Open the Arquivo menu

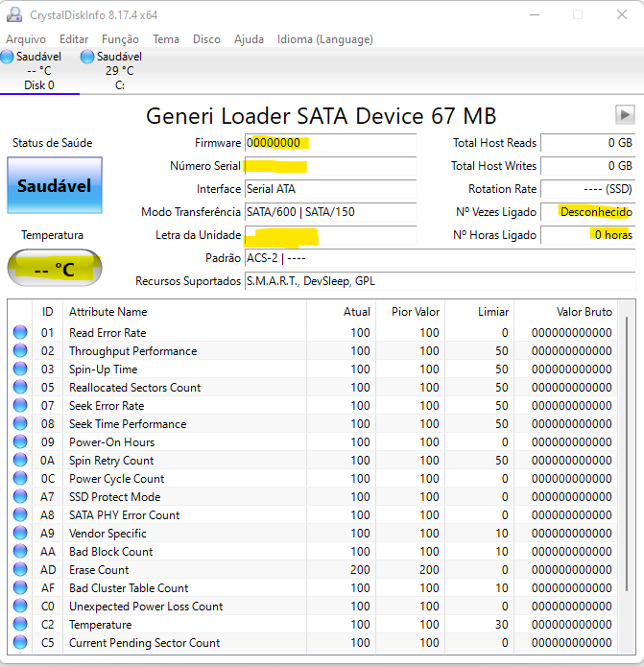26,39
